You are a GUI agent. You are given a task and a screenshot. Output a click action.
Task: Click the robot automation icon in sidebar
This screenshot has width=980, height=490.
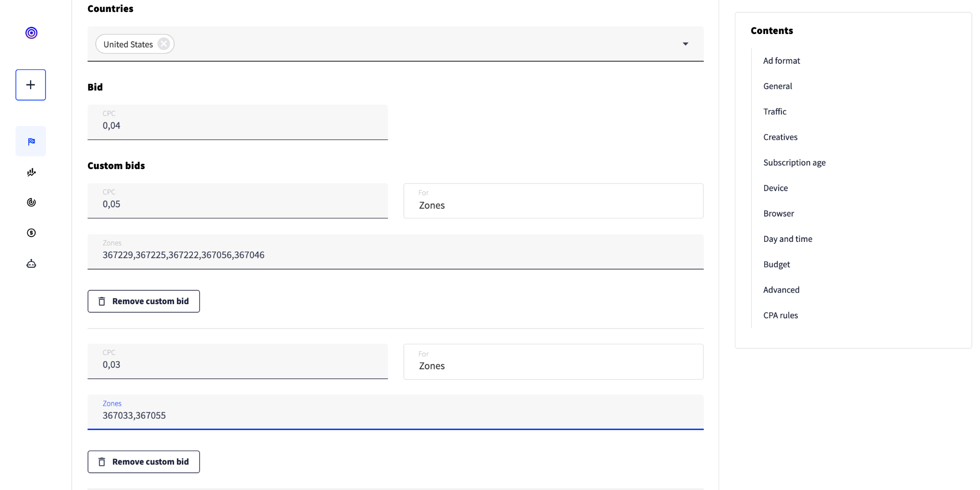(31, 264)
